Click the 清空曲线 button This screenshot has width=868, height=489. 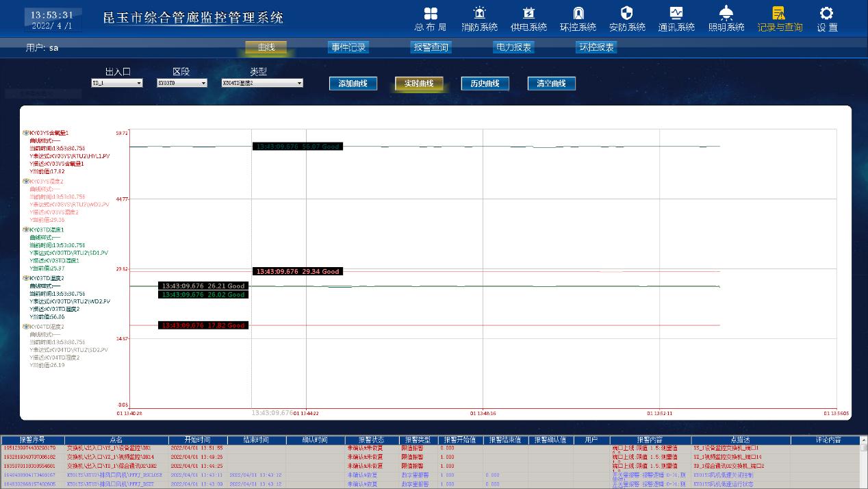coord(551,84)
